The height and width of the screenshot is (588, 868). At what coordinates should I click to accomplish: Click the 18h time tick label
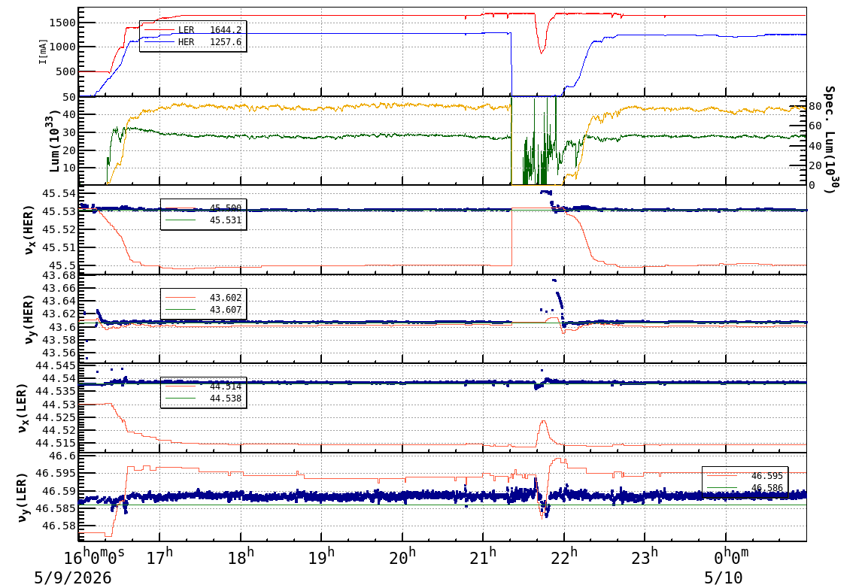pyautogui.click(x=241, y=556)
